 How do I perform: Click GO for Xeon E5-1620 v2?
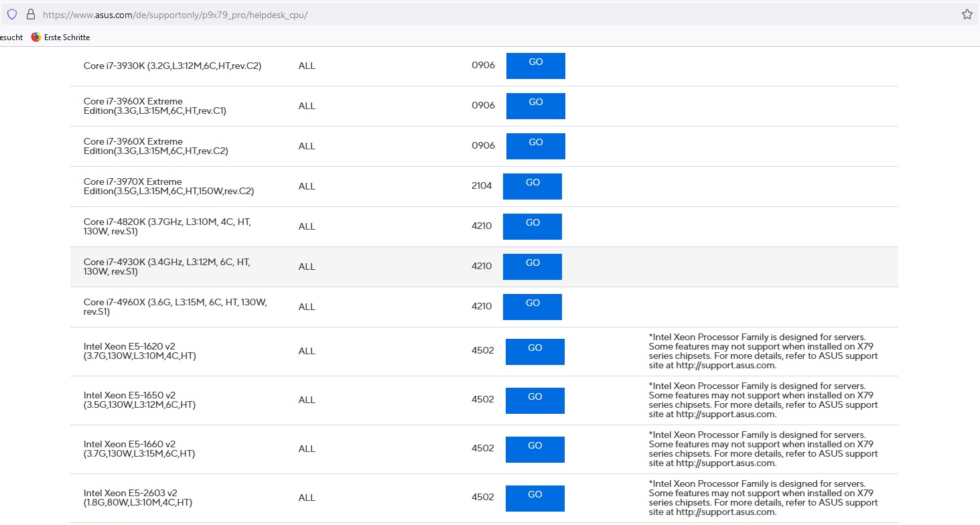(x=535, y=352)
